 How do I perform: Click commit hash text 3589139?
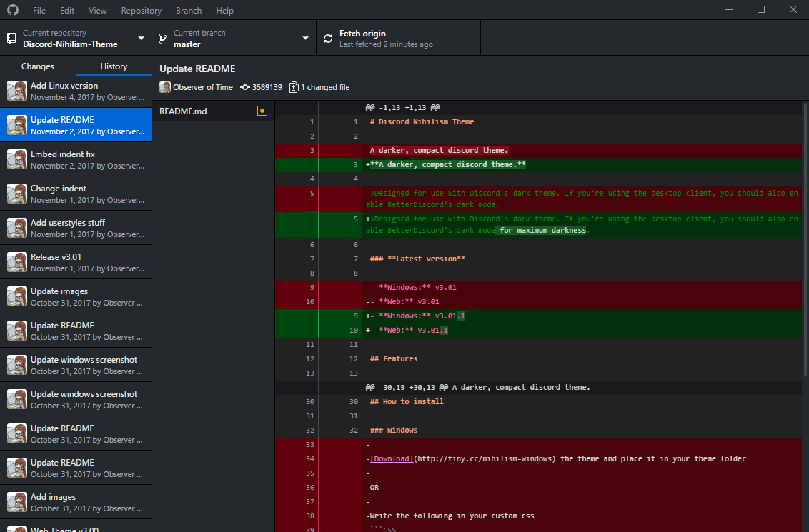[x=267, y=87]
